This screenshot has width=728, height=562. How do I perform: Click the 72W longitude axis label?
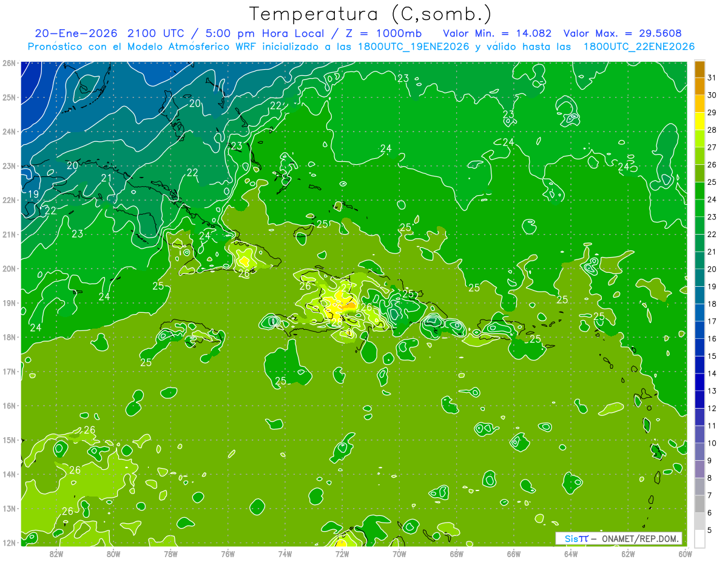tap(342, 554)
